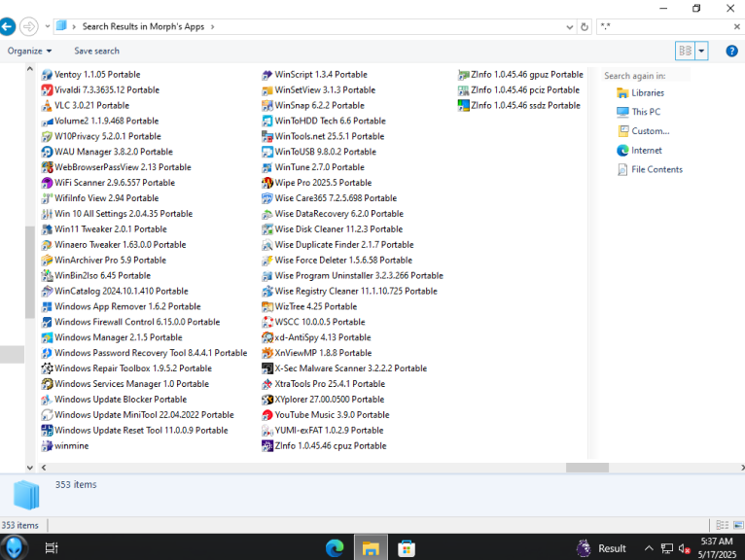Select the Volume2 1.1.9.468 Portable icon
Screen dimensions: 745x560
click(x=47, y=122)
